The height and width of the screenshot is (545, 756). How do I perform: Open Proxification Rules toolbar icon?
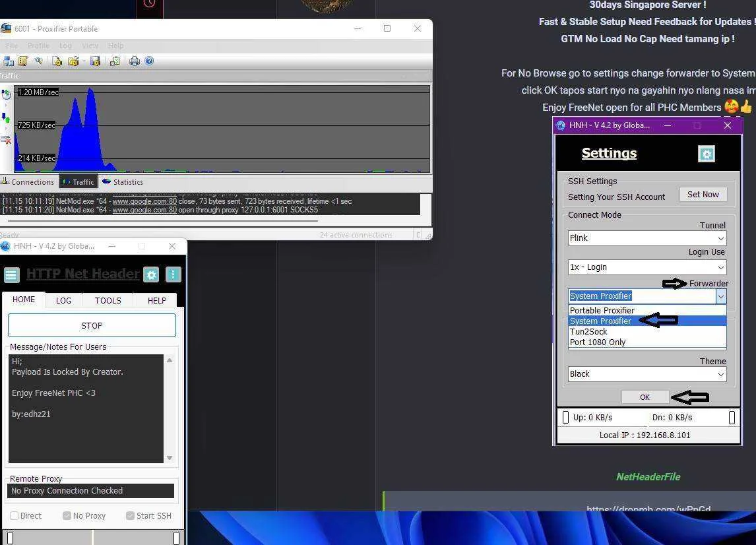click(x=22, y=61)
